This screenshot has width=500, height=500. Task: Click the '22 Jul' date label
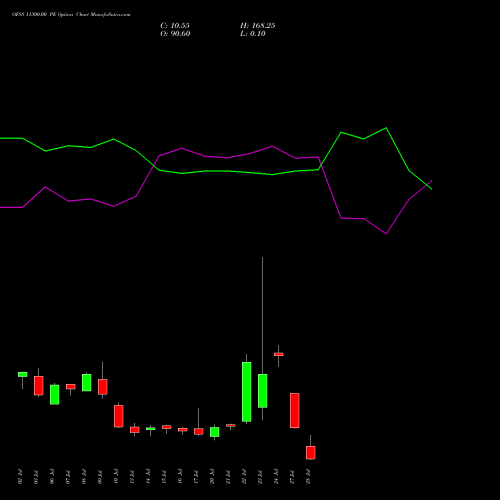point(244,477)
